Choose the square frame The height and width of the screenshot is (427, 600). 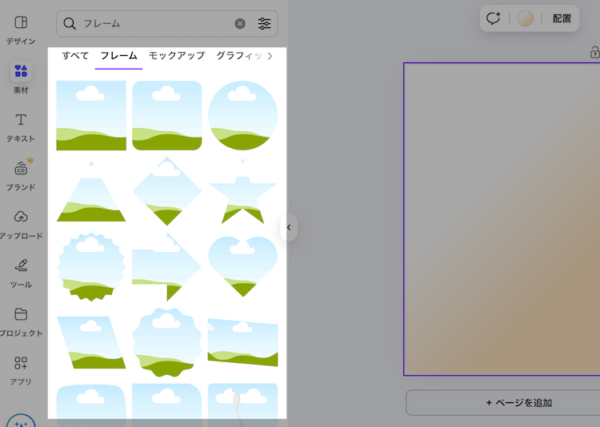coord(91,116)
